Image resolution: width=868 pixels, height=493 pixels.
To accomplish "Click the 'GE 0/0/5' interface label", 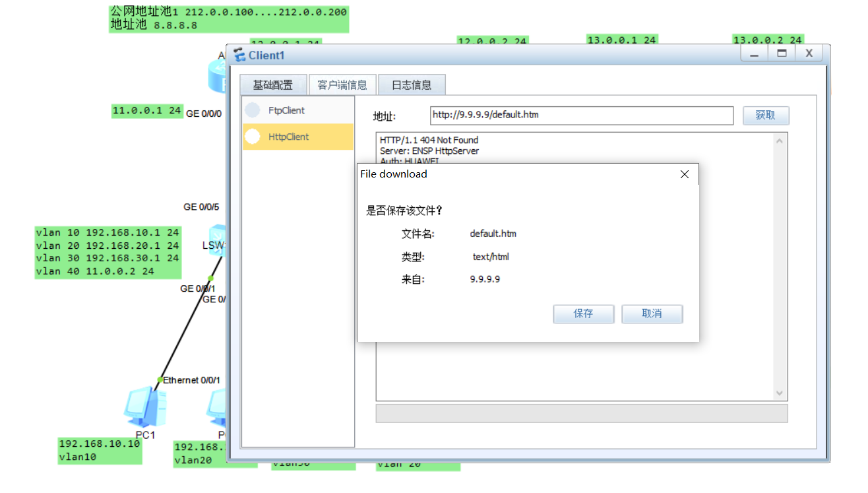I will pos(201,207).
